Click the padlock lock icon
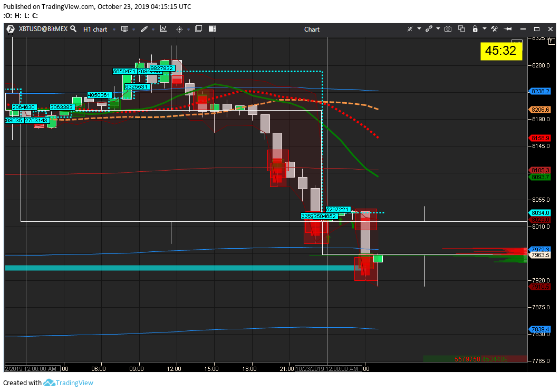 coord(475,29)
